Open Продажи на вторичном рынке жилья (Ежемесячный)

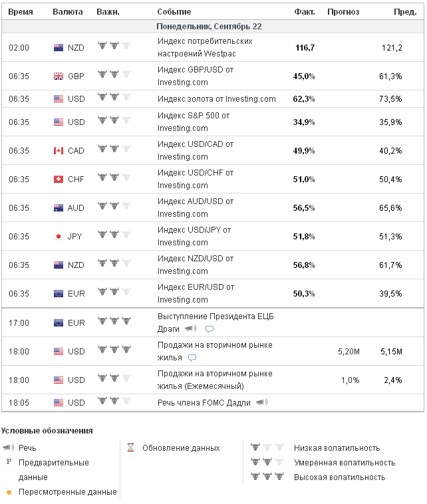coord(214,380)
